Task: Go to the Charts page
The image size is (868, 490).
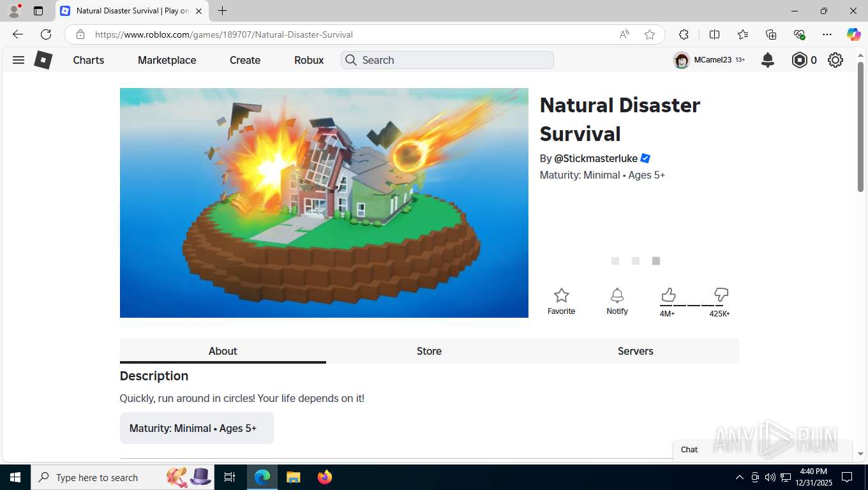Action: pyautogui.click(x=88, y=60)
